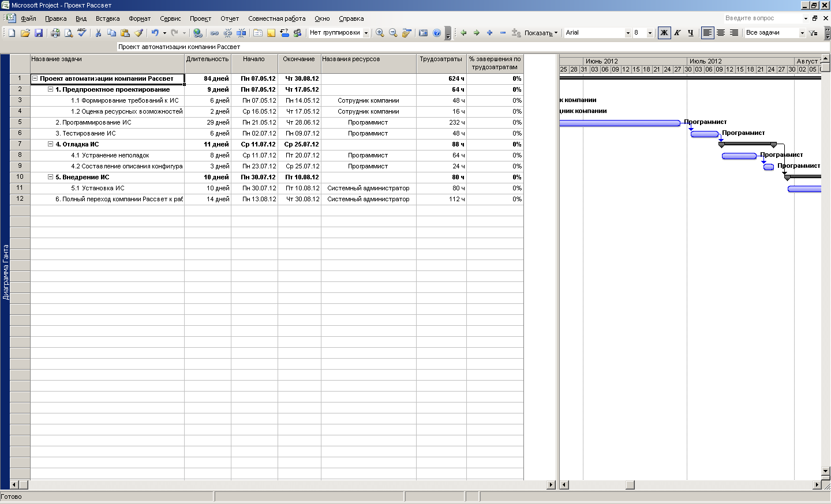
Task: Run the ABC spelling check
Action: pos(82,33)
